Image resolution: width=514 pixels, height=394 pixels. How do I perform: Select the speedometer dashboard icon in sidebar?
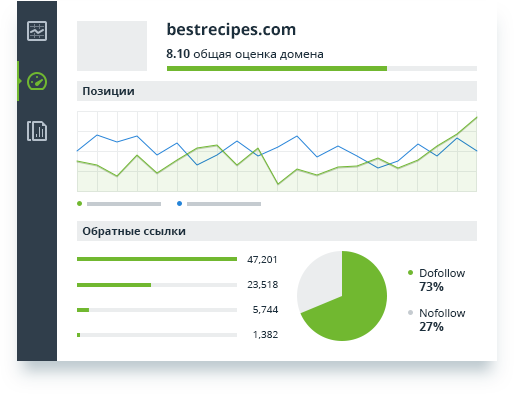[x=37, y=81]
